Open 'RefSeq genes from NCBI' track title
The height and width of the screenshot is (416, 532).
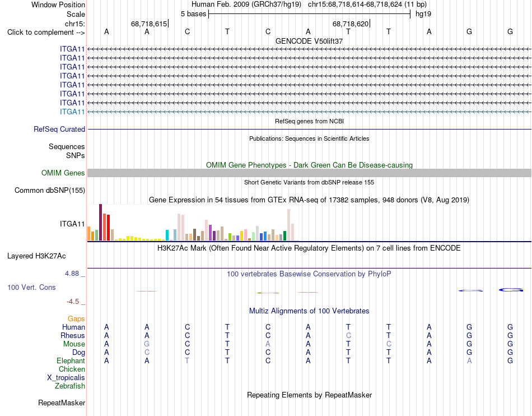(x=309, y=121)
